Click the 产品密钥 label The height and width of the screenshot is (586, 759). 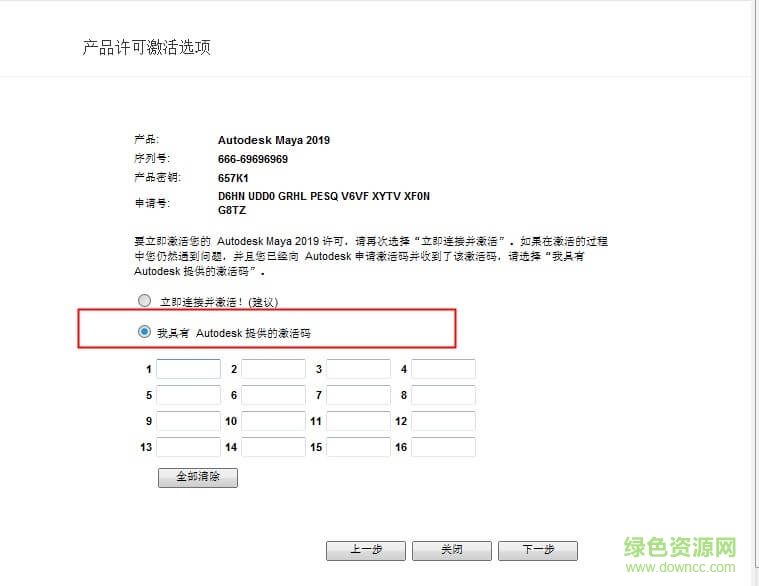[x=157, y=178]
